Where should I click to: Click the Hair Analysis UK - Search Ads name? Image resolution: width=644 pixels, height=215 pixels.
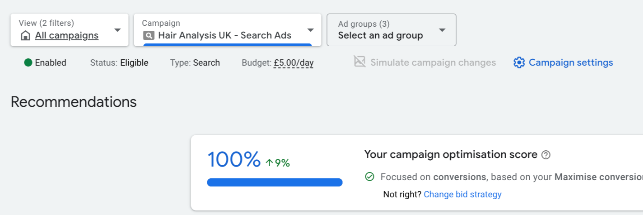point(224,35)
